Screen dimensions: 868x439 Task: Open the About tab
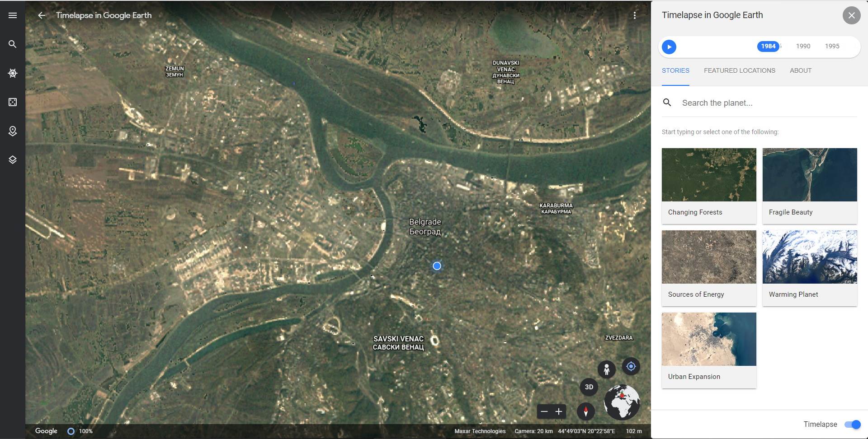point(800,70)
